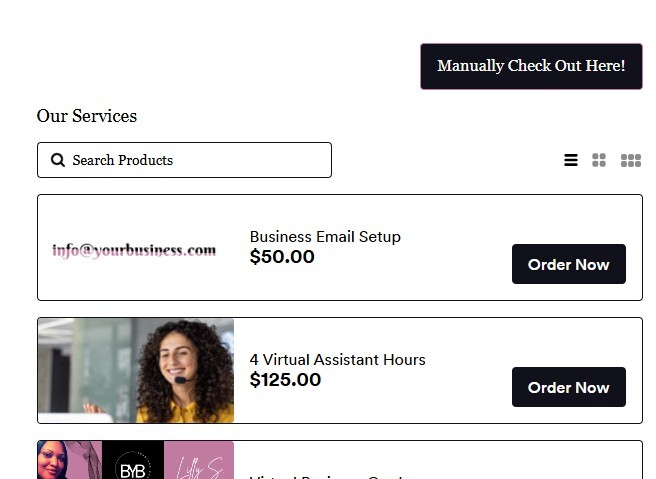Switch to list view layout
656x479 pixels.
click(x=571, y=160)
